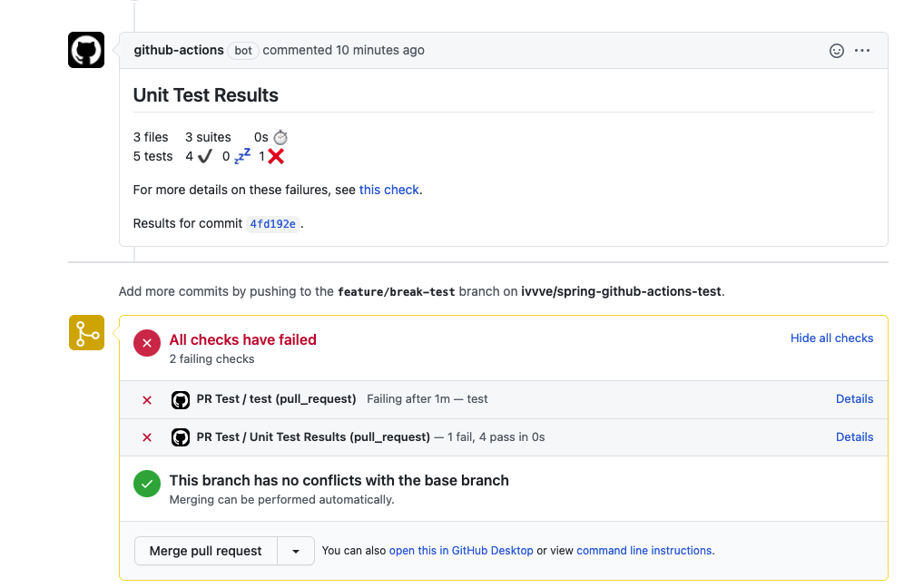Click the skipped tests zzz icon
Screen dimensions: 904x588
[x=242, y=156]
